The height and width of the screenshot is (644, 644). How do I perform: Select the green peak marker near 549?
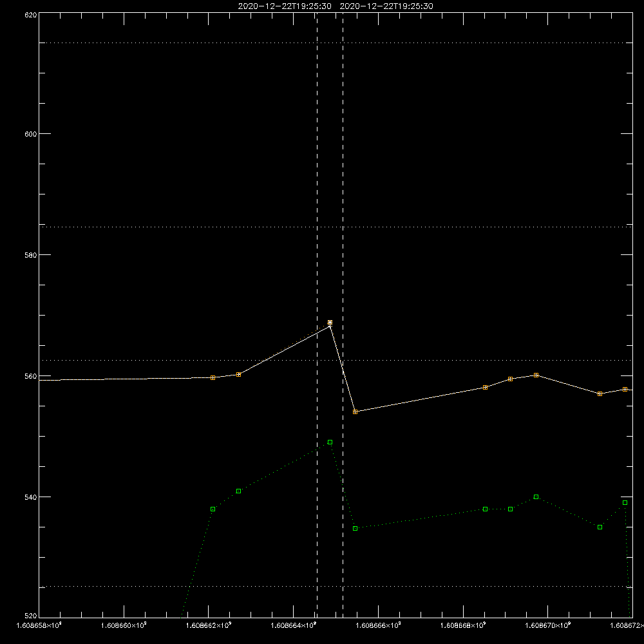point(330,442)
